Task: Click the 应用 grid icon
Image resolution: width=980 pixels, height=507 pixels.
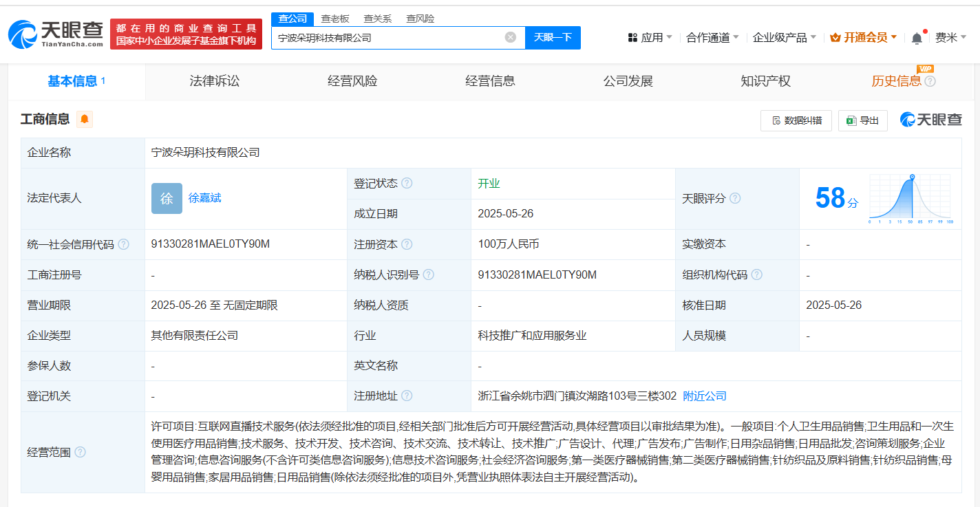Action: click(x=632, y=37)
